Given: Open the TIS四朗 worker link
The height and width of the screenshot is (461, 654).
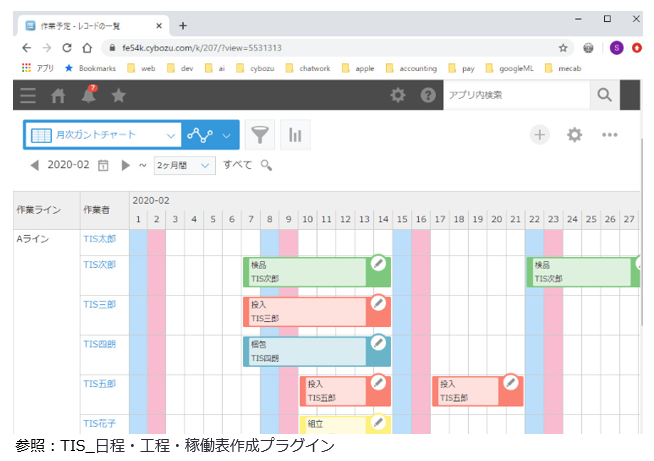Looking at the screenshot, I should (100, 344).
